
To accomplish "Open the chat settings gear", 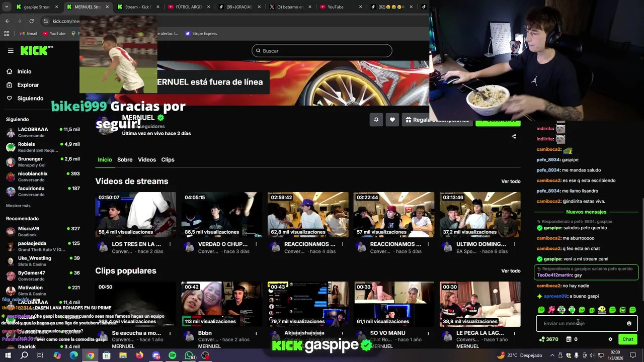I will 610,339.
